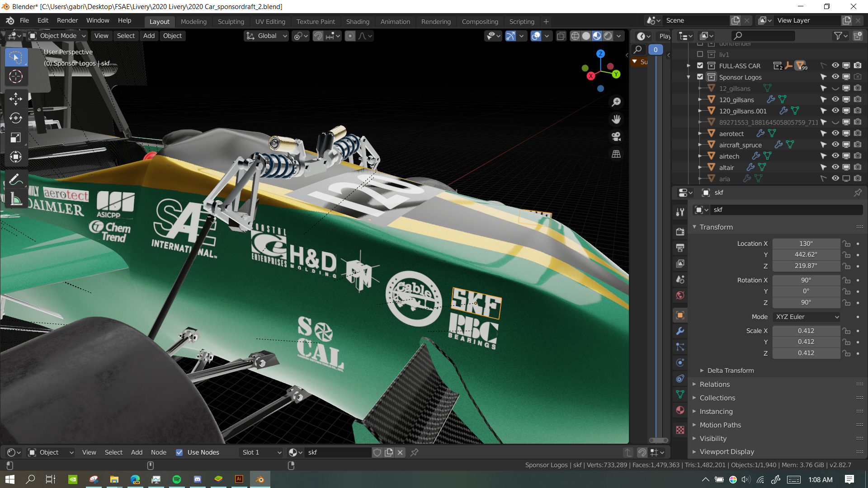The image size is (868, 488).
Task: Select the Measure tool
Action: [16, 199]
